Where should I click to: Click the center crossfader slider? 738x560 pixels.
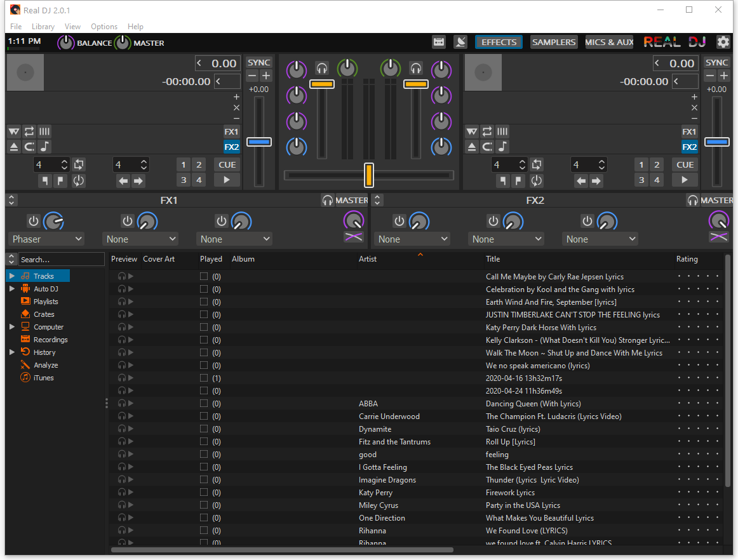click(370, 175)
